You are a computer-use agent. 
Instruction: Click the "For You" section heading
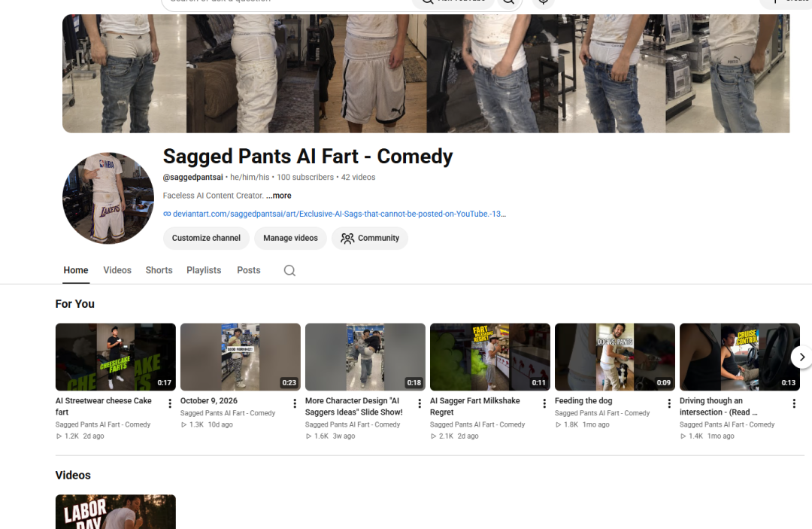click(75, 304)
